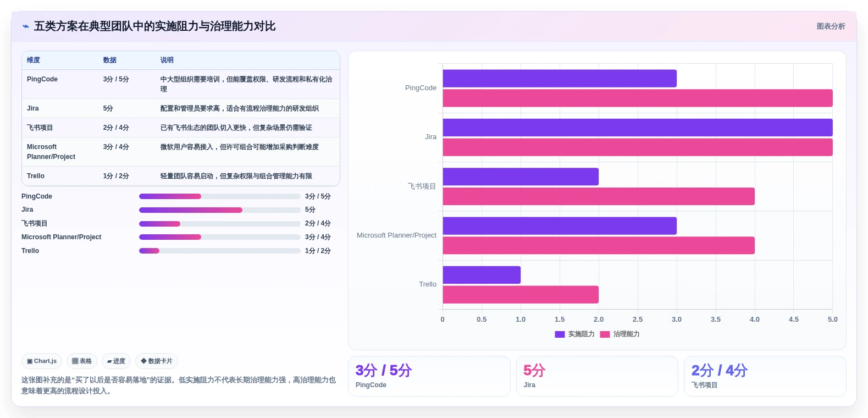
Task: Click the 飞书项目 2分 / 4分 data card
Action: [x=765, y=376]
